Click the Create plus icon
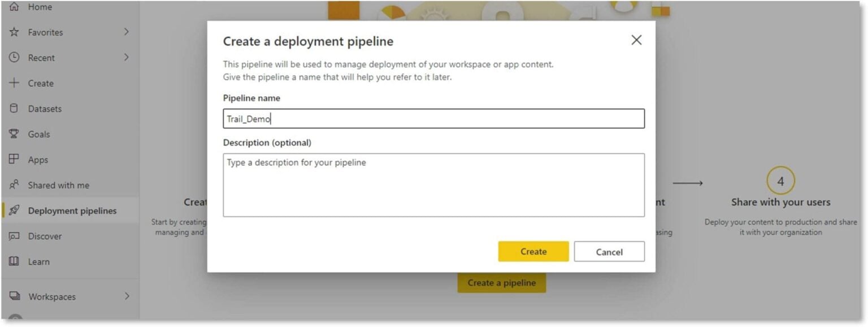Image resolution: width=868 pixels, height=327 pixels. click(x=14, y=83)
